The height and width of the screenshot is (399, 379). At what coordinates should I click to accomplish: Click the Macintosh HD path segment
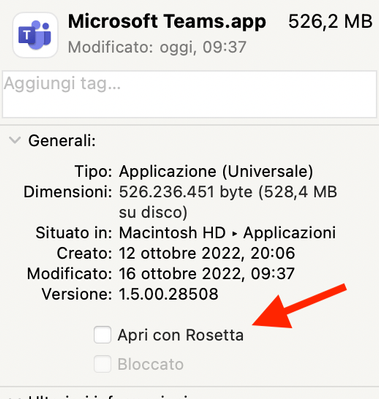pos(172,233)
